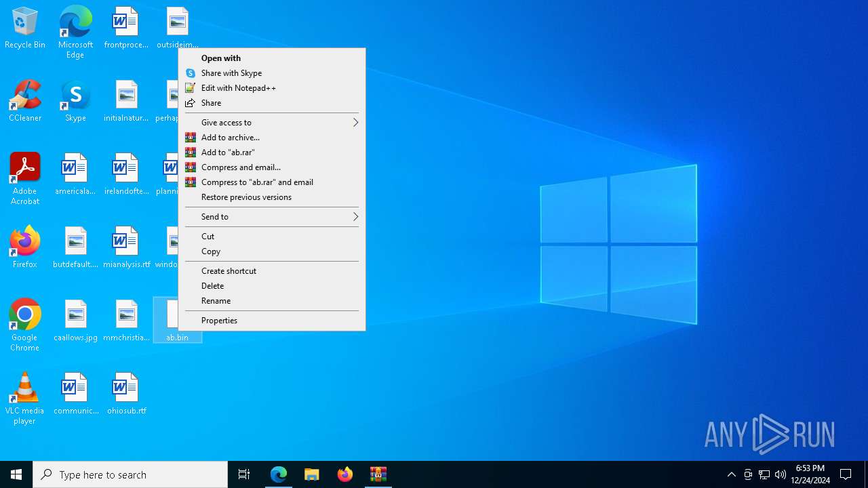Image resolution: width=868 pixels, height=488 pixels.
Task: Select the ohiosub.rtf document icon
Action: pyautogui.click(x=126, y=394)
